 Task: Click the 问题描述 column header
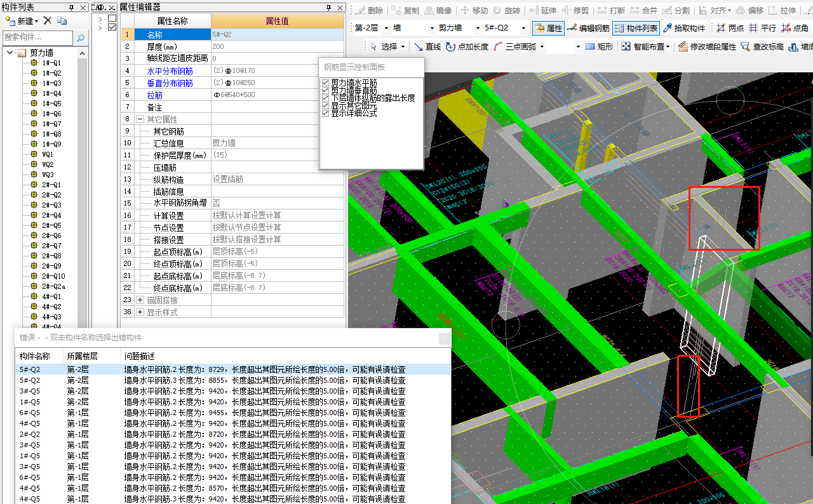pyautogui.click(x=139, y=356)
